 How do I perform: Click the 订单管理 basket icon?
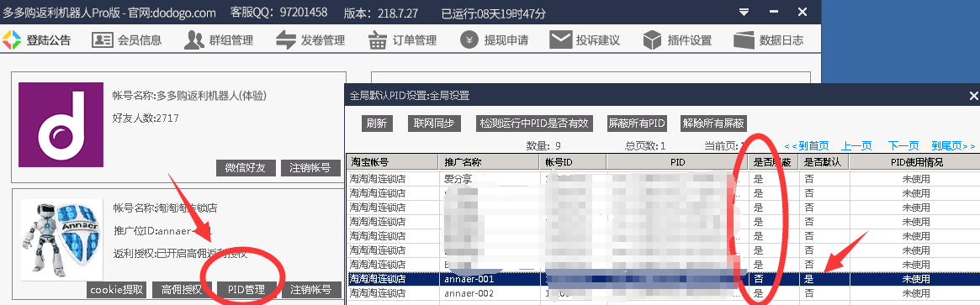378,40
